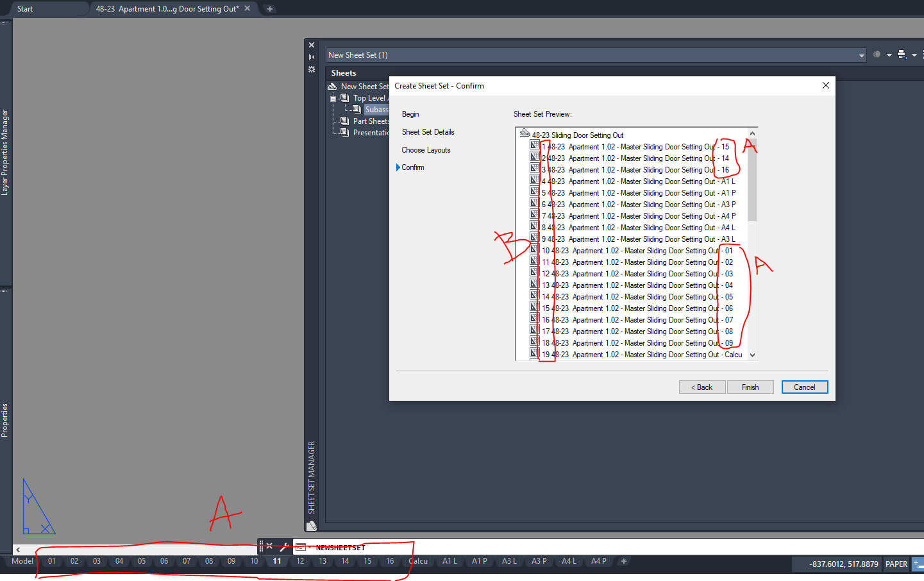Click inside the NEWSHEETSET command input

359,548
